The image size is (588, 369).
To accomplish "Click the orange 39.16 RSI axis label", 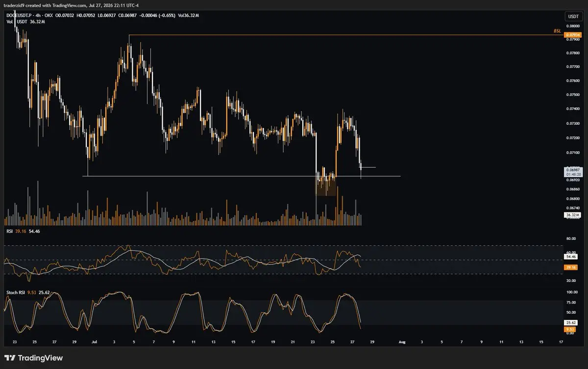I will point(571,267).
